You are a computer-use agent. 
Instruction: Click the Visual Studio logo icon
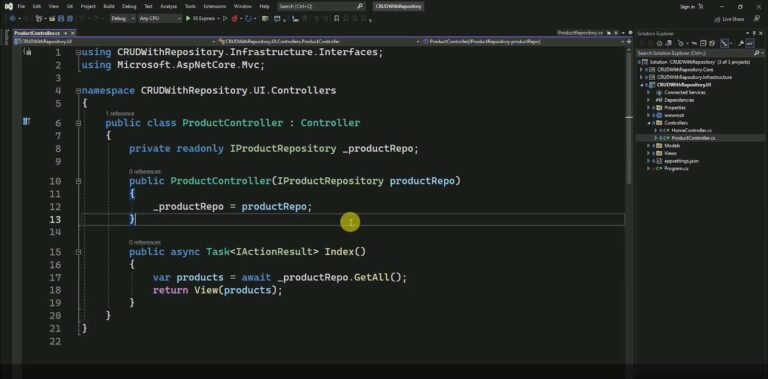(x=8, y=7)
